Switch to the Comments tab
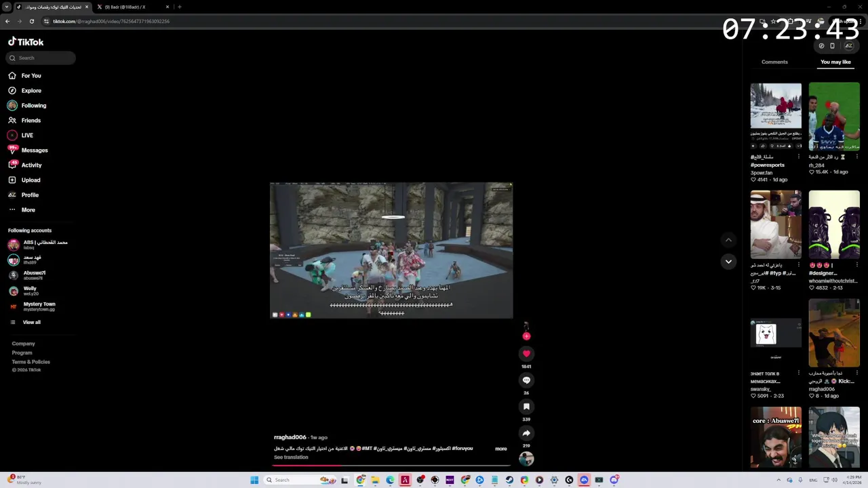 (x=774, y=62)
